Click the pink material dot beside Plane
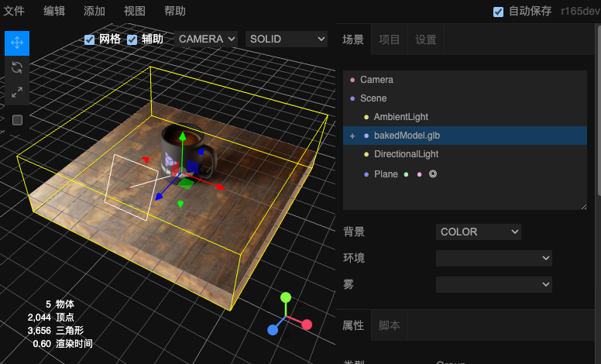This screenshot has width=601, height=364. [x=419, y=174]
